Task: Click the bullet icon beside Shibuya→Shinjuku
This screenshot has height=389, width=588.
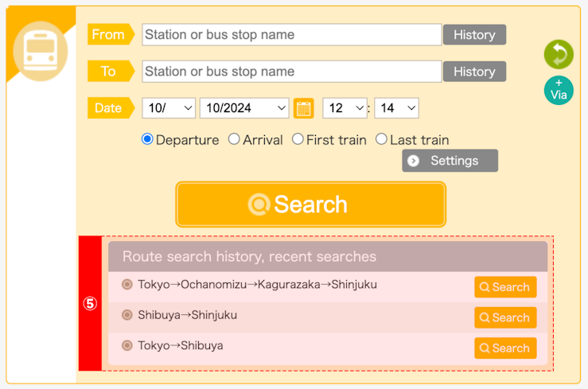Action: pos(127,315)
